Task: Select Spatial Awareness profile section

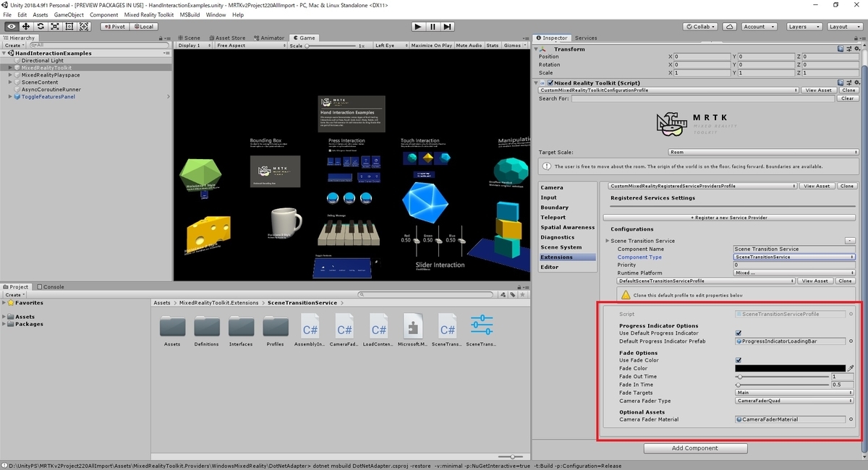Action: click(x=567, y=227)
